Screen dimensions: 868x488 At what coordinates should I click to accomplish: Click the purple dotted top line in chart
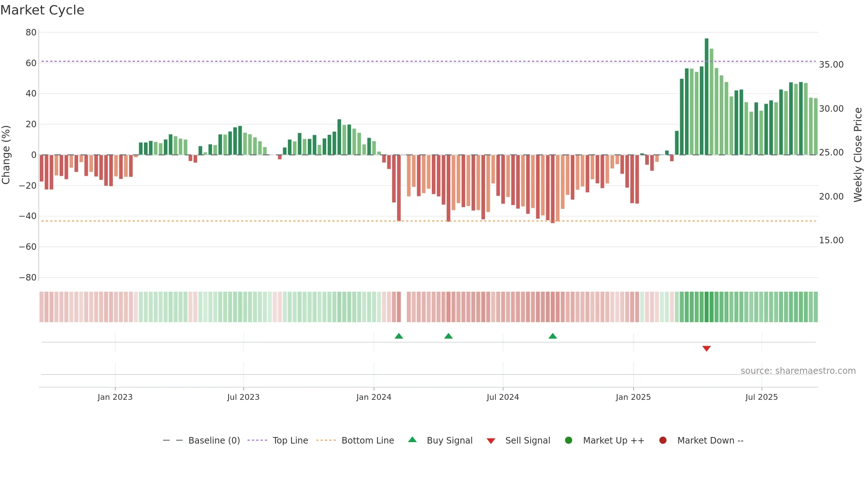tap(429, 61)
